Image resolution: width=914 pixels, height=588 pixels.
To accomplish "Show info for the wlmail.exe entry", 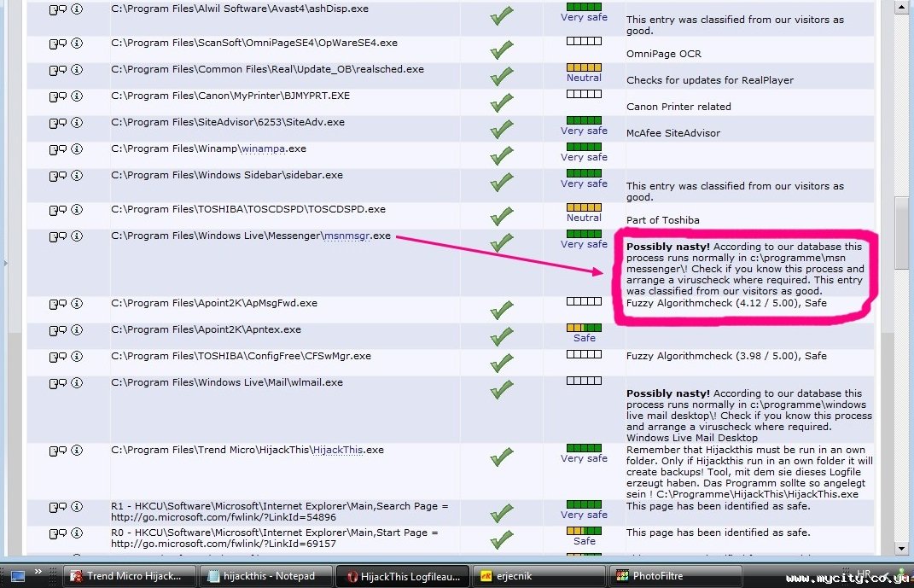I will [x=77, y=383].
